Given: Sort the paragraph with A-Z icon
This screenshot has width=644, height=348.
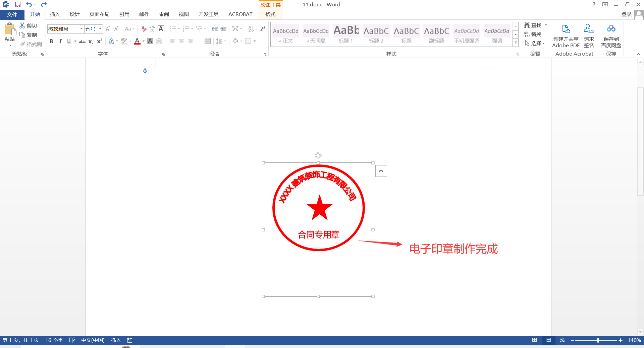Looking at the screenshot, I should 251,29.
